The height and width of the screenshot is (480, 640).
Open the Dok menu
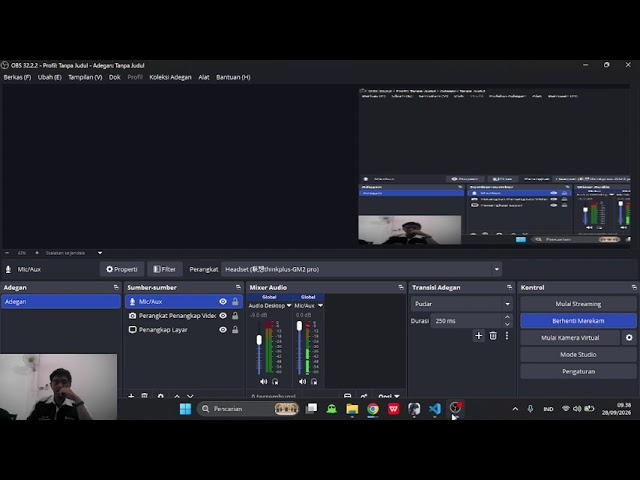115,77
